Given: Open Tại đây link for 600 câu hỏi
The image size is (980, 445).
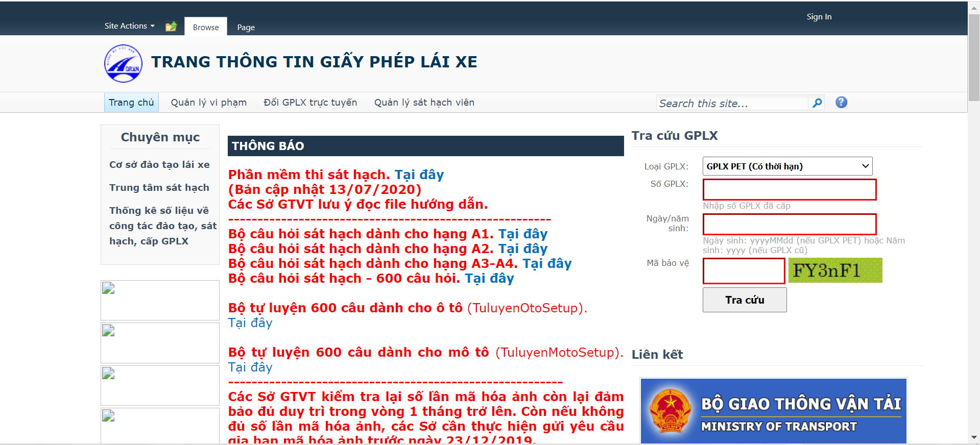Looking at the screenshot, I should click(489, 279).
